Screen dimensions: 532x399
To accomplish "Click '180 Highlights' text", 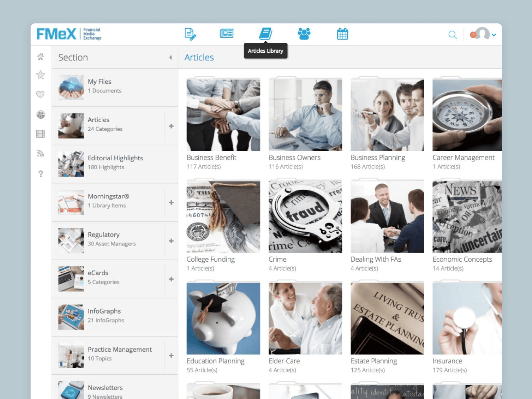I will 106,167.
